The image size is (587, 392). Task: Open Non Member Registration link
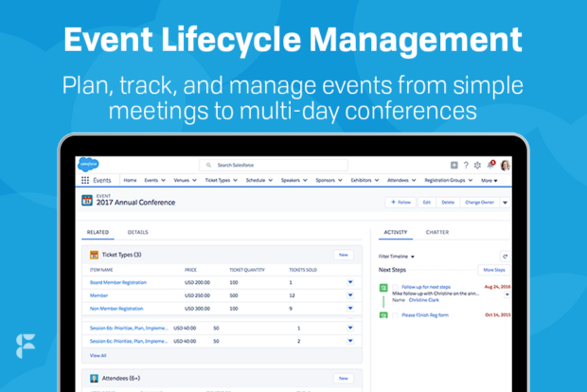(116, 309)
